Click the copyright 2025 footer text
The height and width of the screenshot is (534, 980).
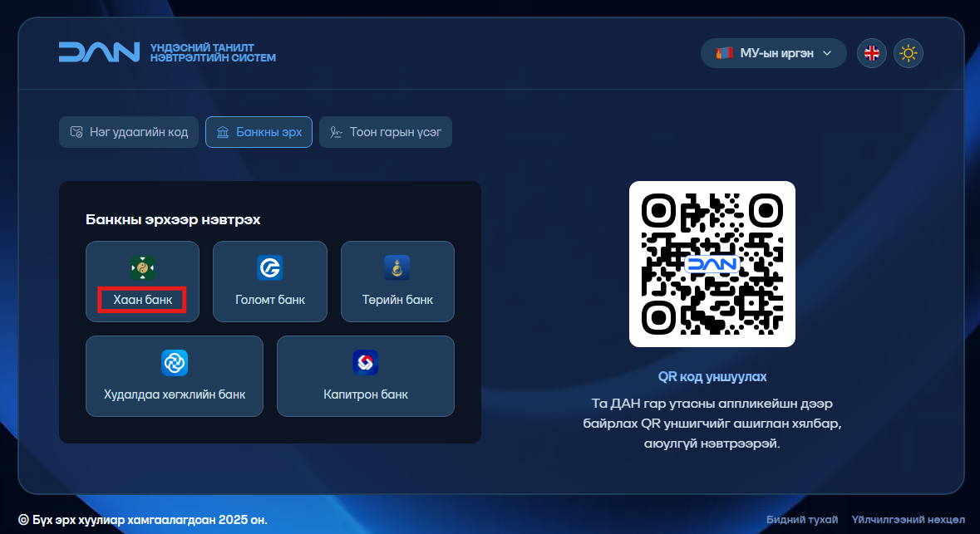click(x=142, y=520)
